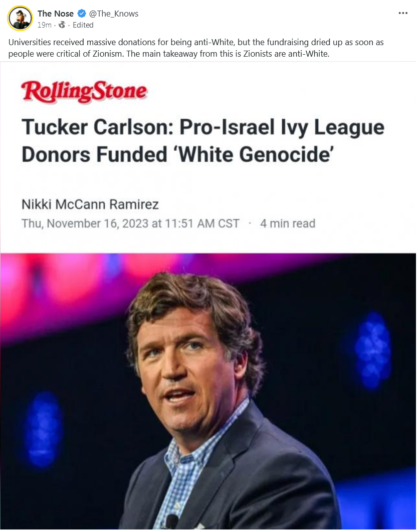Open the @The_Knows handle link
Screen dimensions: 418x532
pos(114,14)
